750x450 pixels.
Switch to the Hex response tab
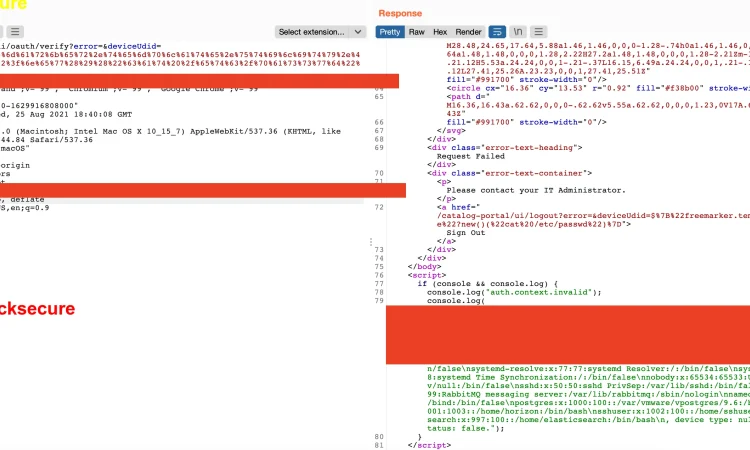(x=440, y=32)
